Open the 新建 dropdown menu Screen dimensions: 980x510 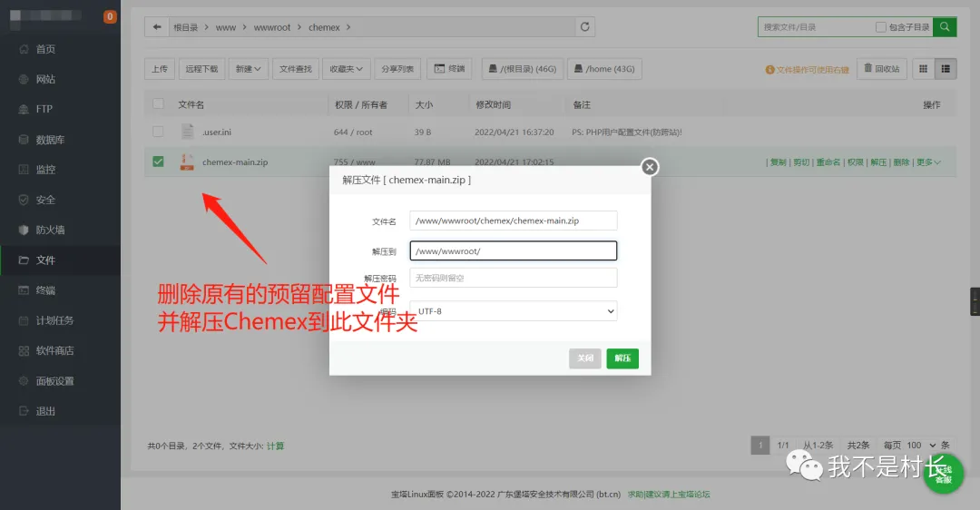coord(248,68)
